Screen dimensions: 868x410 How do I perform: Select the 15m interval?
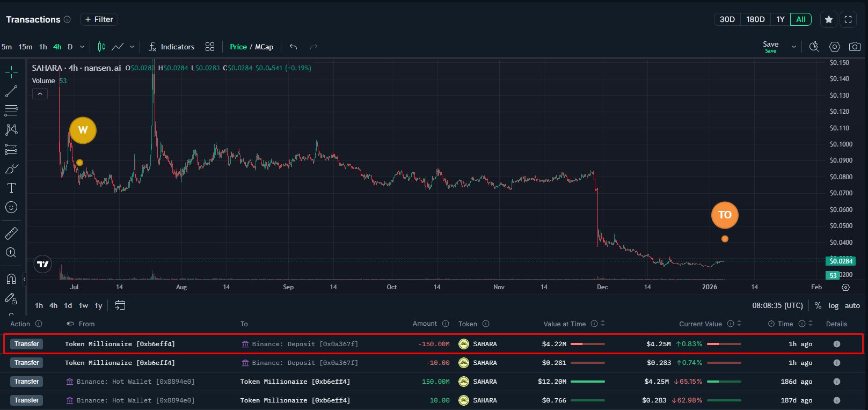25,47
